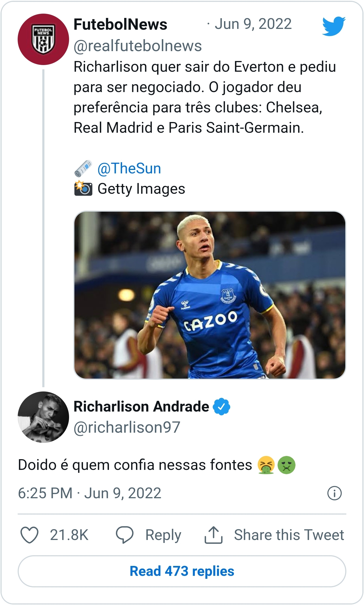Click the Reply text label
Screen dimensions: 364x605
[x=163, y=535]
